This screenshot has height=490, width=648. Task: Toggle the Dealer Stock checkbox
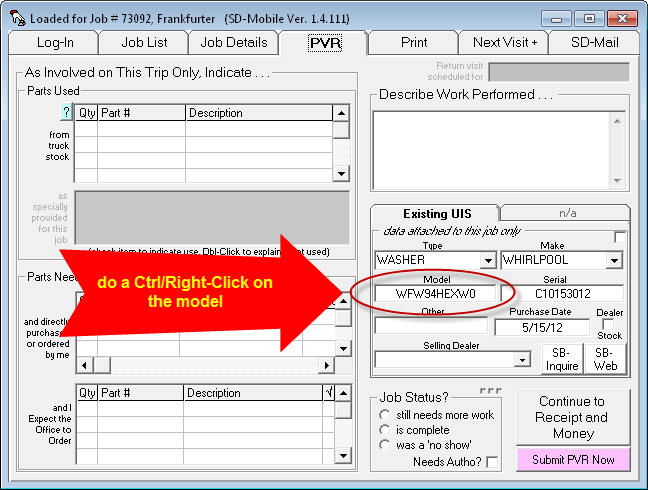pyautogui.click(x=609, y=325)
